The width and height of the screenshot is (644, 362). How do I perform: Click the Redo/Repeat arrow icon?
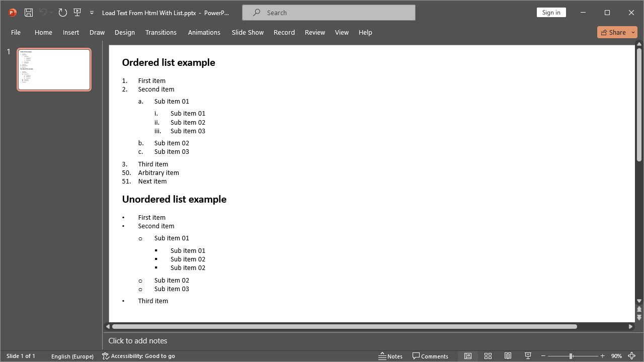point(62,13)
